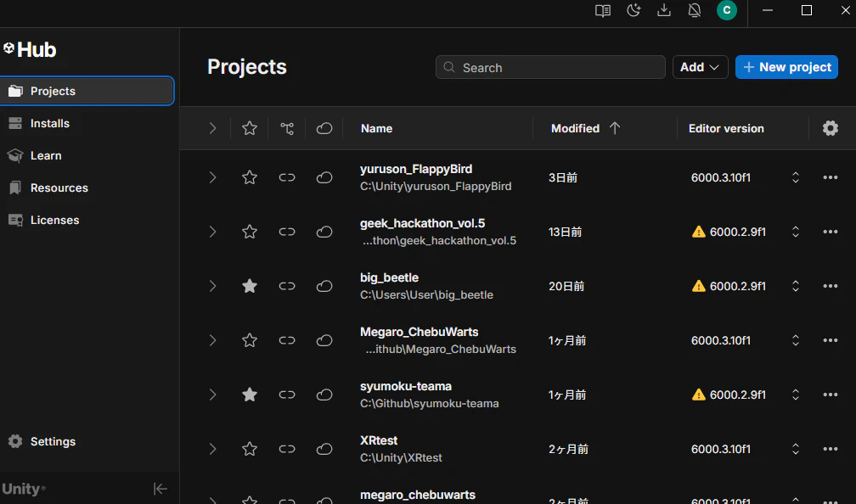The width and height of the screenshot is (856, 504).
Task: Change editor version for yuruson_FlappyBird
Action: pyautogui.click(x=796, y=177)
